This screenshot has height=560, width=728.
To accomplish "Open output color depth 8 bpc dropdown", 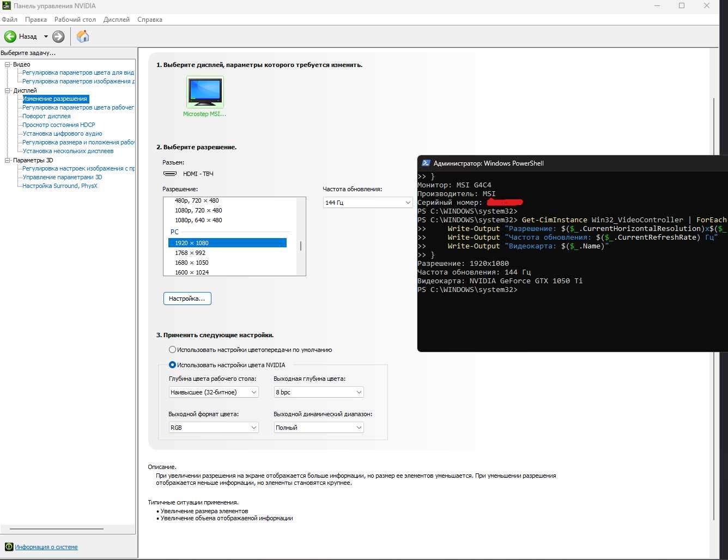I will pyautogui.click(x=319, y=392).
